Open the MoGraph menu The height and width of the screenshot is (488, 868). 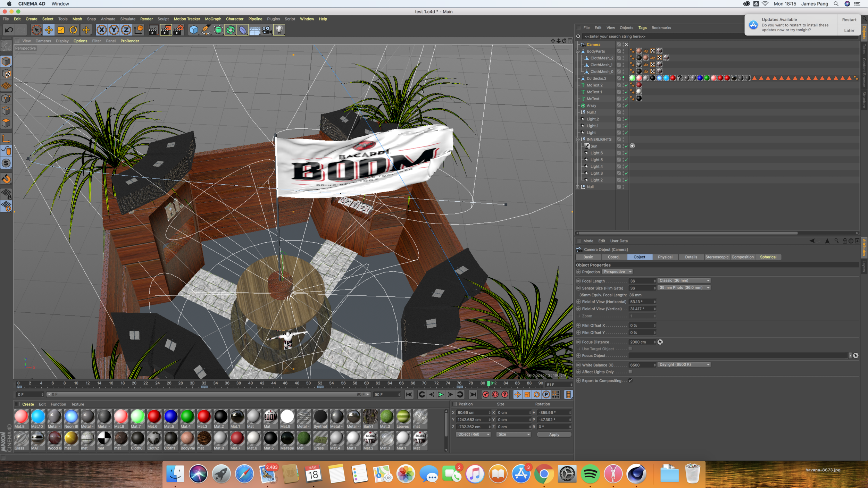pos(213,19)
